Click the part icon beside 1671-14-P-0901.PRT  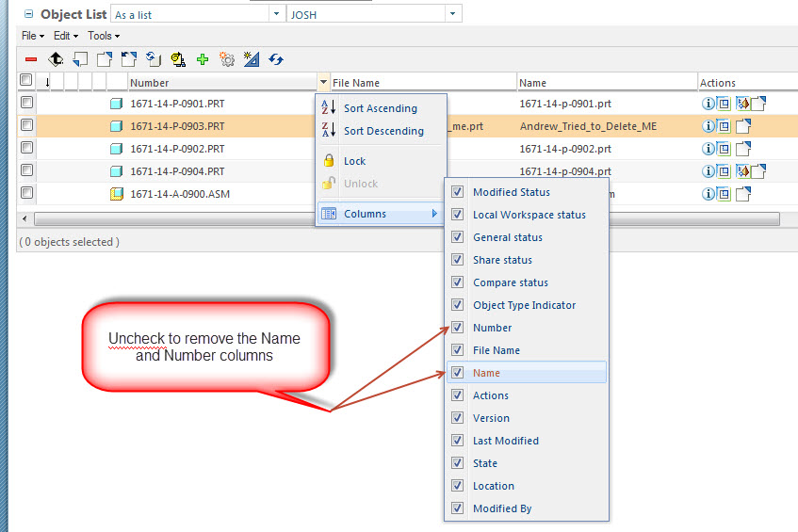coord(117,104)
